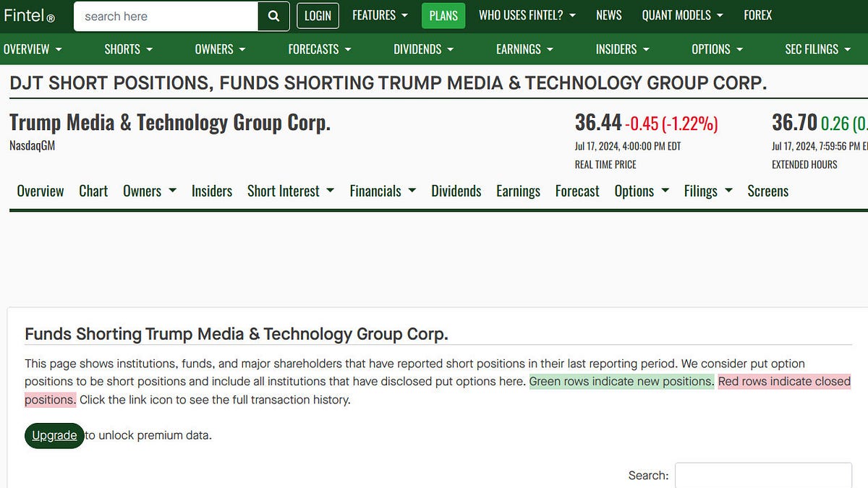Focus the 'search here' input field
Image resolution: width=868 pixels, height=488 pixels.
coord(166,16)
